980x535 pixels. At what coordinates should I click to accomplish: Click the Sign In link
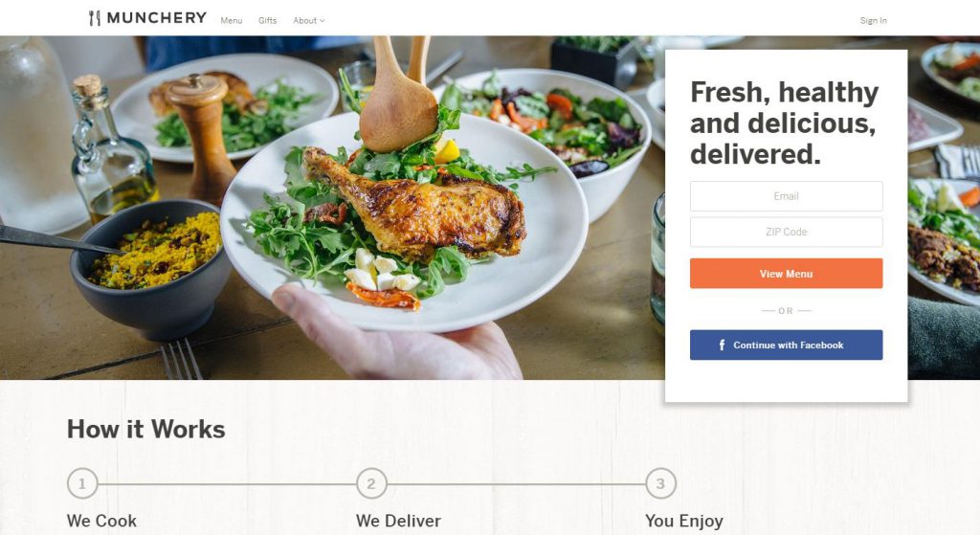tap(873, 21)
